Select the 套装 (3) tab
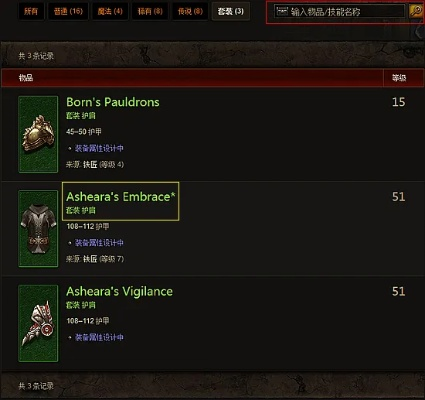Image resolution: width=425 pixels, height=400 pixels. (231, 11)
